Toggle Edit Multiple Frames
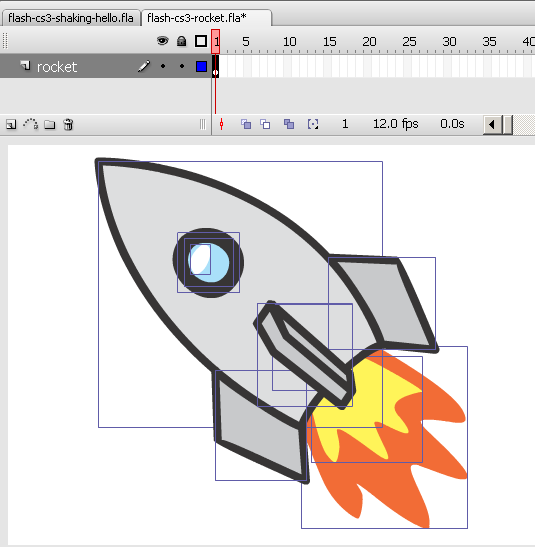 [289, 124]
